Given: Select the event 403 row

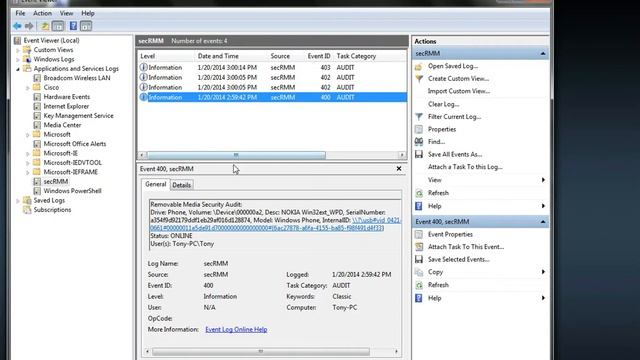Looking at the screenshot, I should click(x=272, y=67).
